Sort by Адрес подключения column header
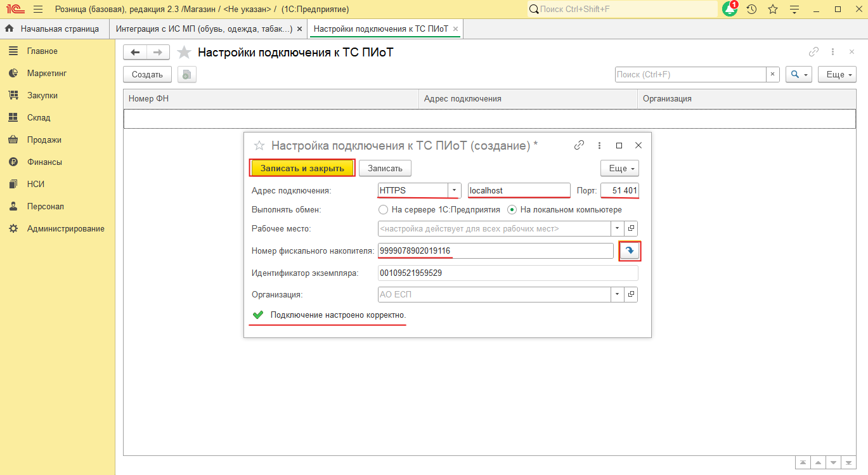The width and height of the screenshot is (868, 475). pyautogui.click(x=528, y=99)
